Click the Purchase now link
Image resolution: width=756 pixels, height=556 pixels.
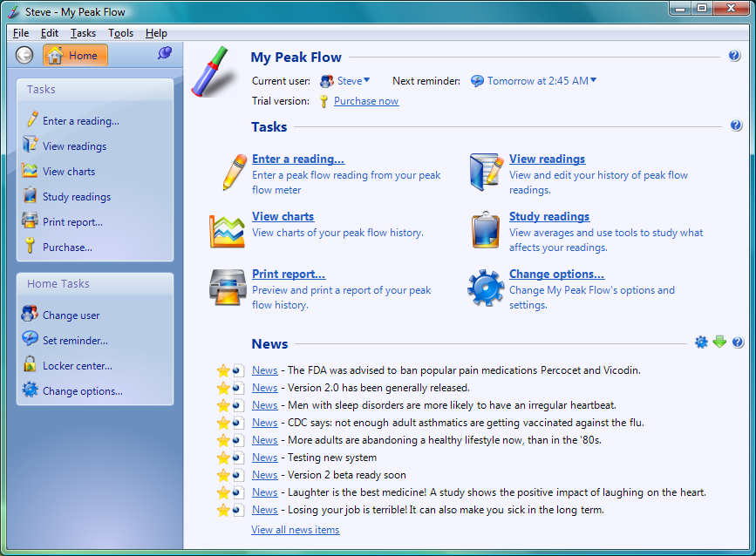(366, 101)
